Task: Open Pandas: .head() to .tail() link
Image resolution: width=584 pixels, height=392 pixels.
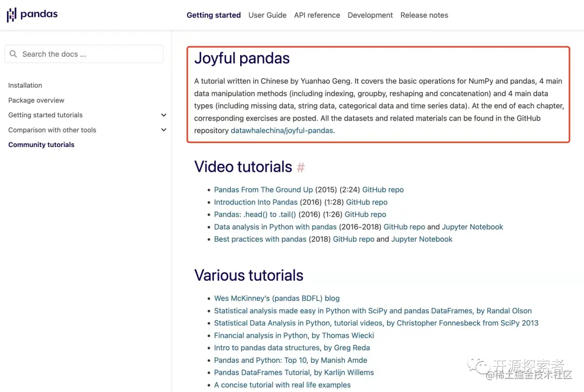Action: [255, 215]
